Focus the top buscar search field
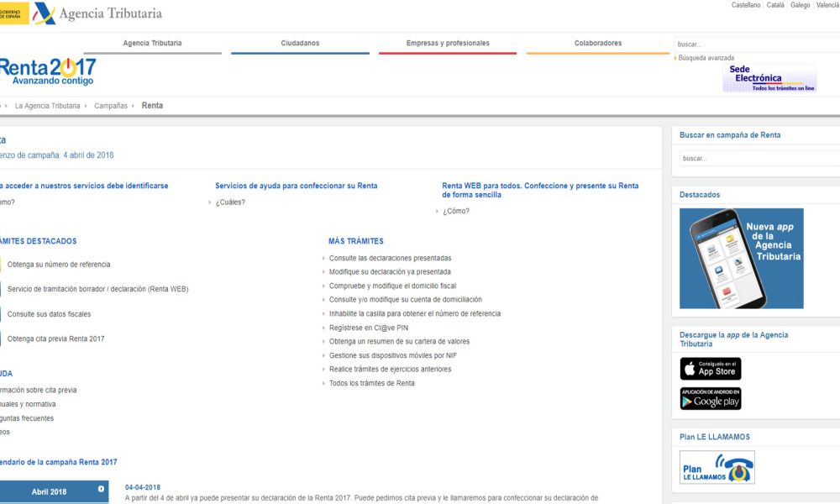Viewport: 840px width, 504px height. pos(756,45)
